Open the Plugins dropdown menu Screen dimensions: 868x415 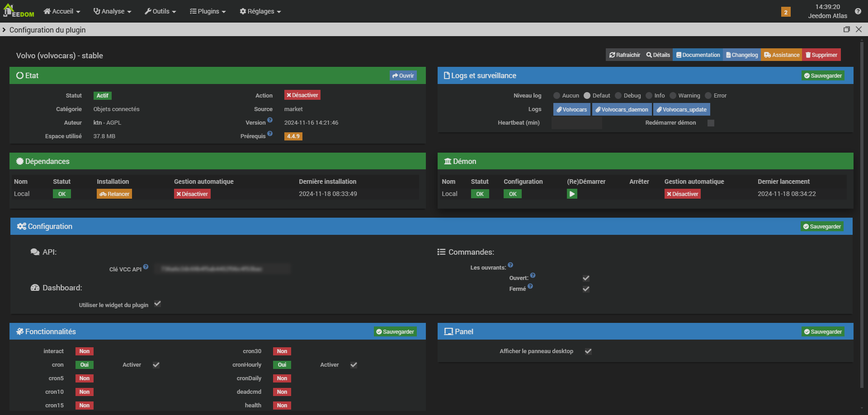click(208, 11)
